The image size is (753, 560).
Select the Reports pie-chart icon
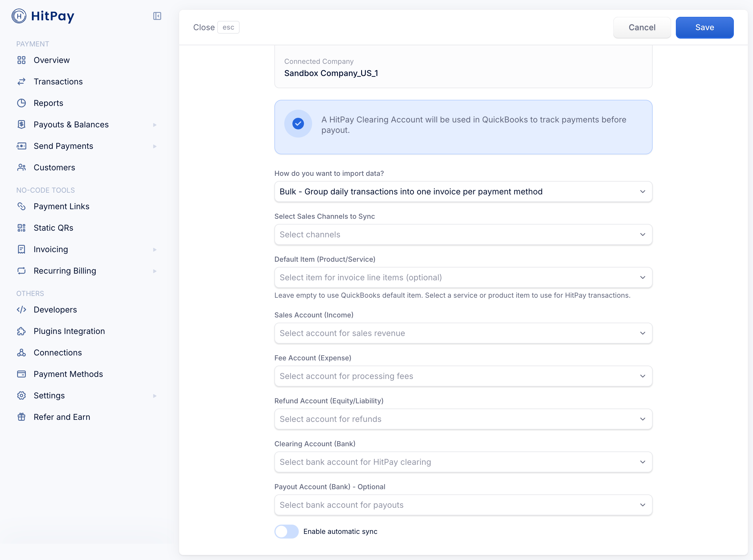tap(21, 103)
